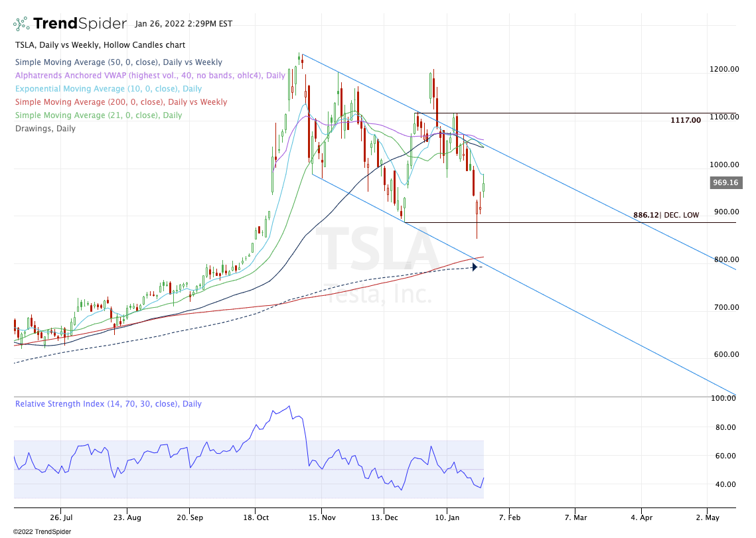Click the 20. Sep date axis label
Image resolution: width=756 pixels, height=538 pixels.
pyautogui.click(x=190, y=517)
